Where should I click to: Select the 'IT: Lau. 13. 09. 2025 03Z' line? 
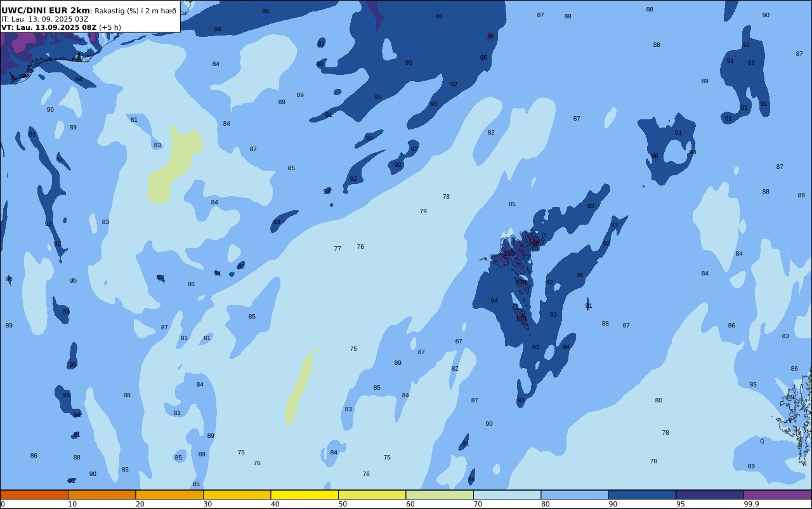tap(45, 19)
